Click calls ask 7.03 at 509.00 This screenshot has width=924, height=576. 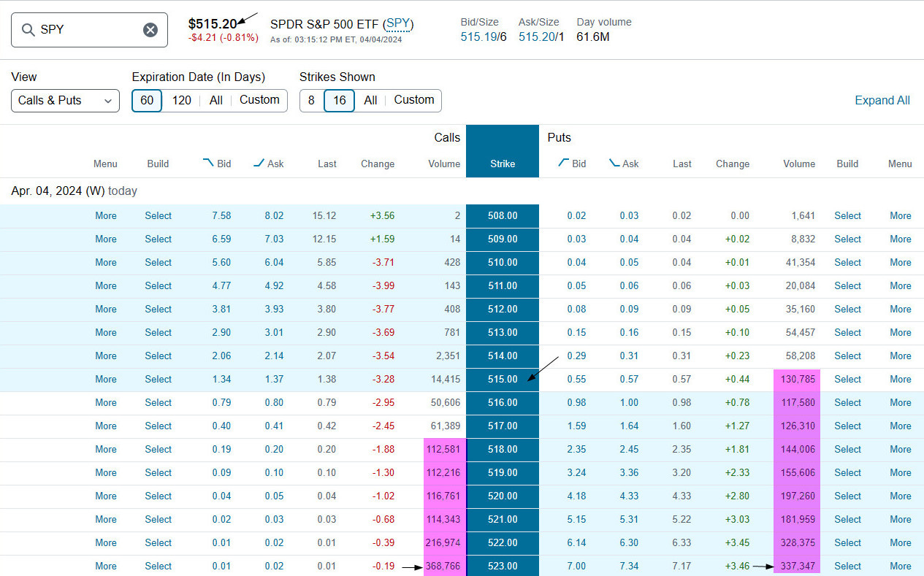pos(273,239)
